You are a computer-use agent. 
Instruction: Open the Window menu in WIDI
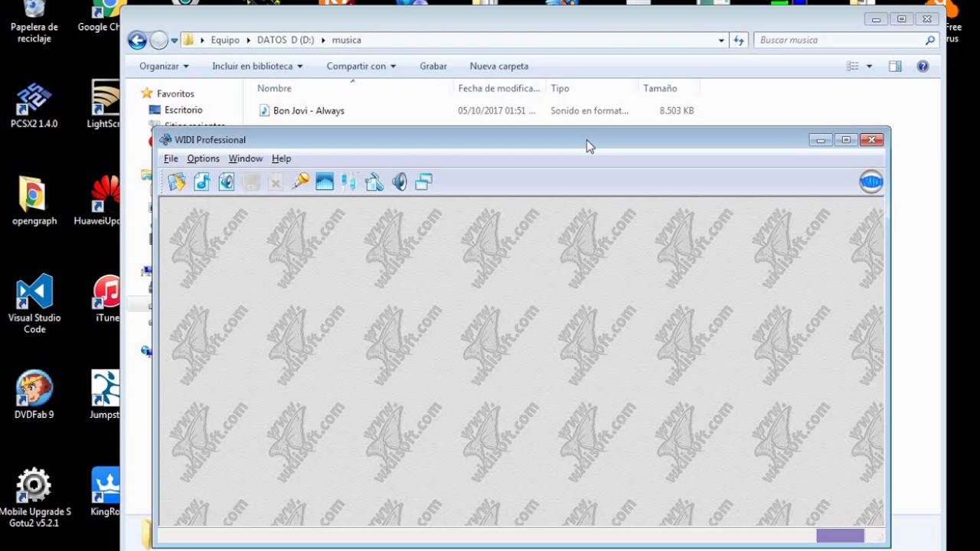tap(246, 158)
